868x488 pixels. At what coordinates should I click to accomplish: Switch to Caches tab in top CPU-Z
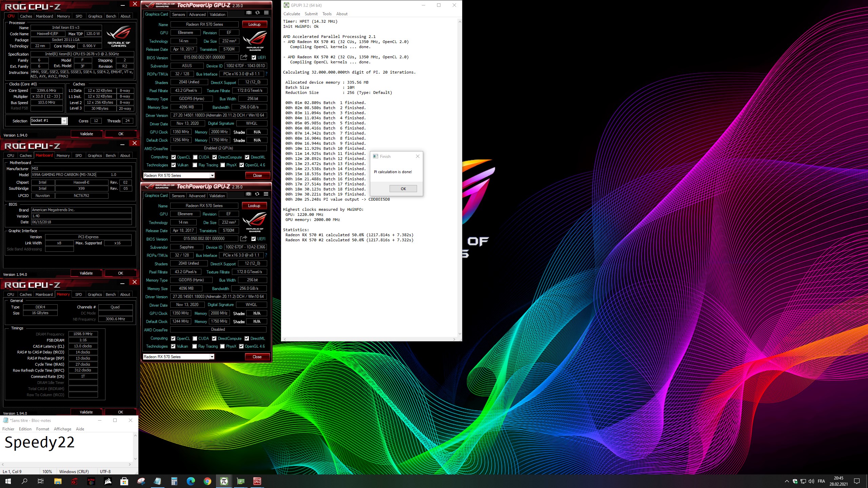click(x=26, y=16)
